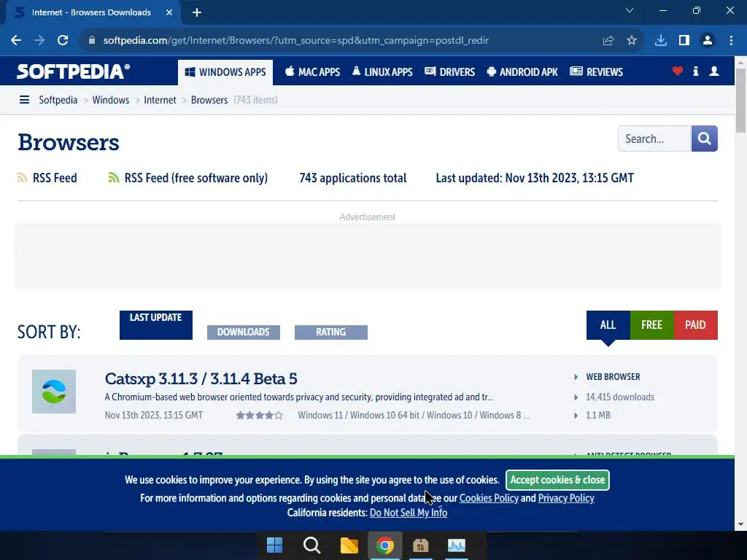Reload the Softpedia page
The width and height of the screenshot is (747, 560).
point(63,41)
